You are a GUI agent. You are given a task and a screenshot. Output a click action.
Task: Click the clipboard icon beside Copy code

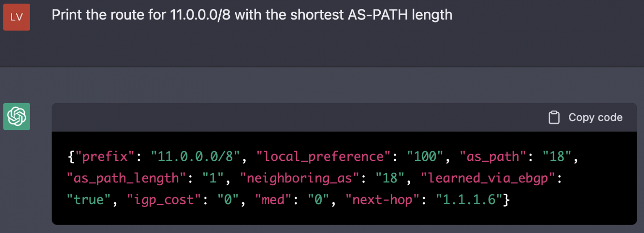(x=554, y=117)
